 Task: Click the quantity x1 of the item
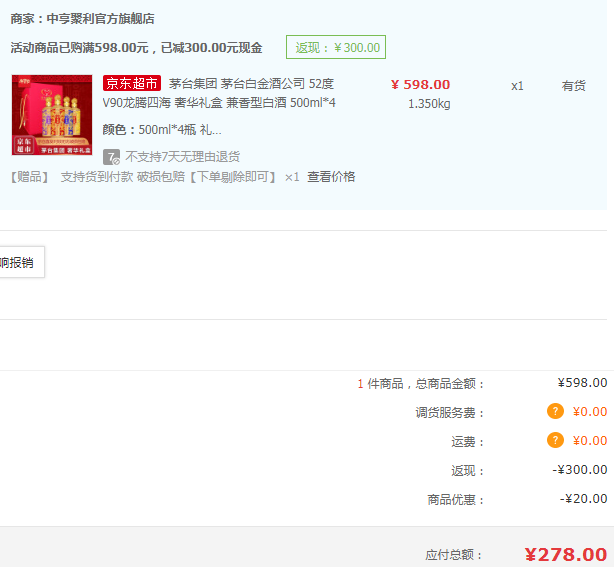[517, 86]
